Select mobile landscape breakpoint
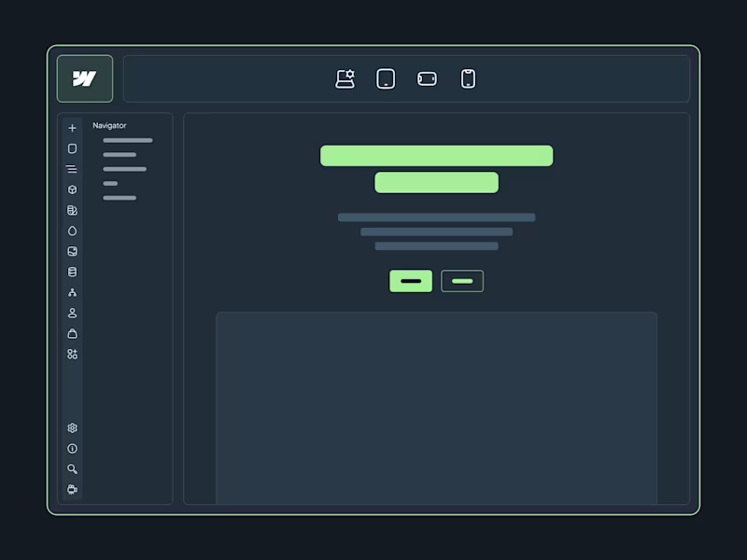The height and width of the screenshot is (560, 747). point(427,79)
